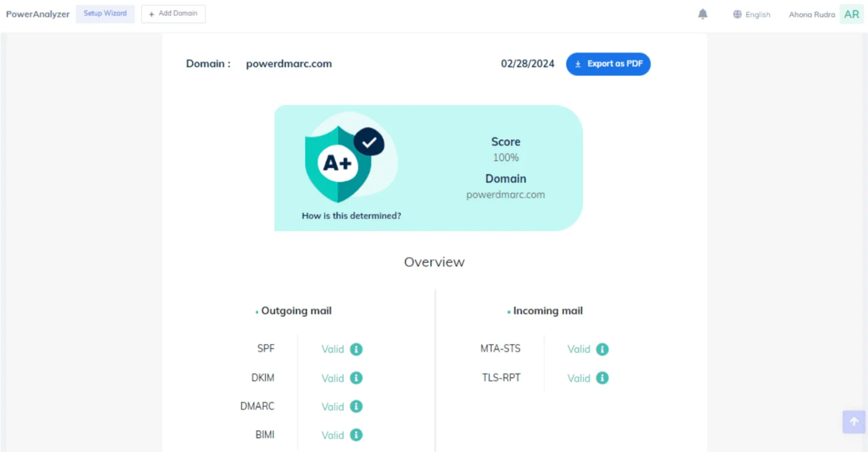Open info icon next to BIMI
The image size is (868, 452).
pos(356,435)
